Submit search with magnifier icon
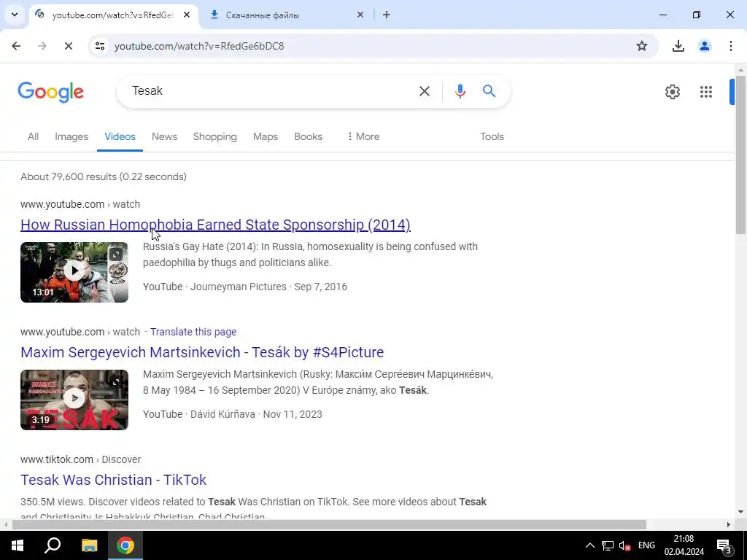The image size is (747, 560). pos(489,90)
